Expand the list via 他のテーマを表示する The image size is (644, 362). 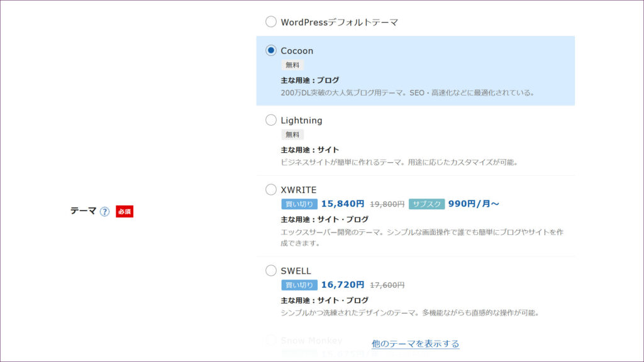click(x=415, y=344)
